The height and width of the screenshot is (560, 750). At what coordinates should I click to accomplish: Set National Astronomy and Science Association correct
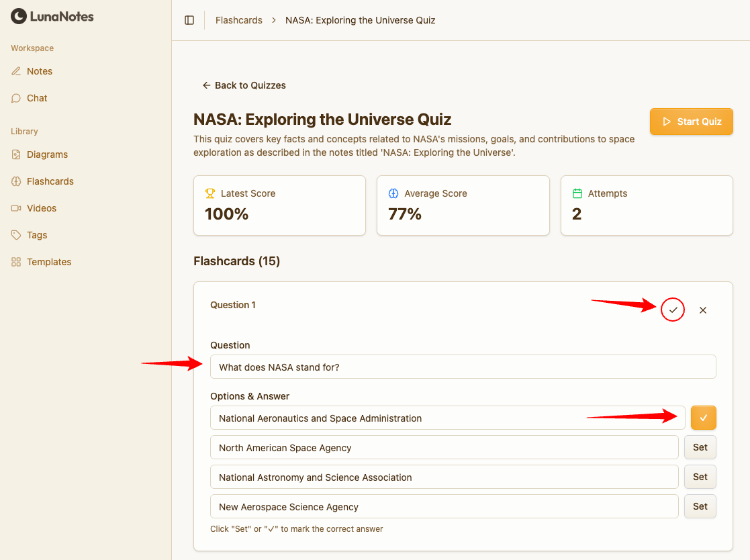(x=700, y=477)
